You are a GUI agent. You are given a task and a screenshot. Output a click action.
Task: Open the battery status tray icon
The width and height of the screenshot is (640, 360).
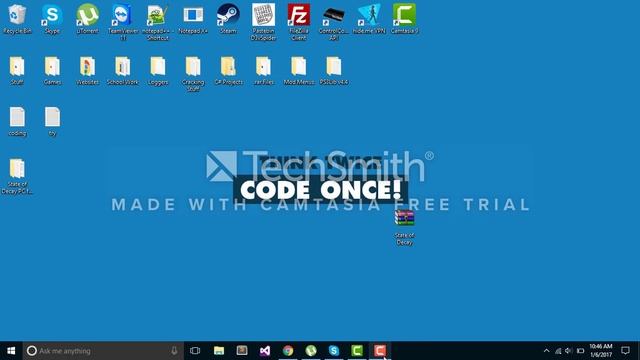(580, 351)
